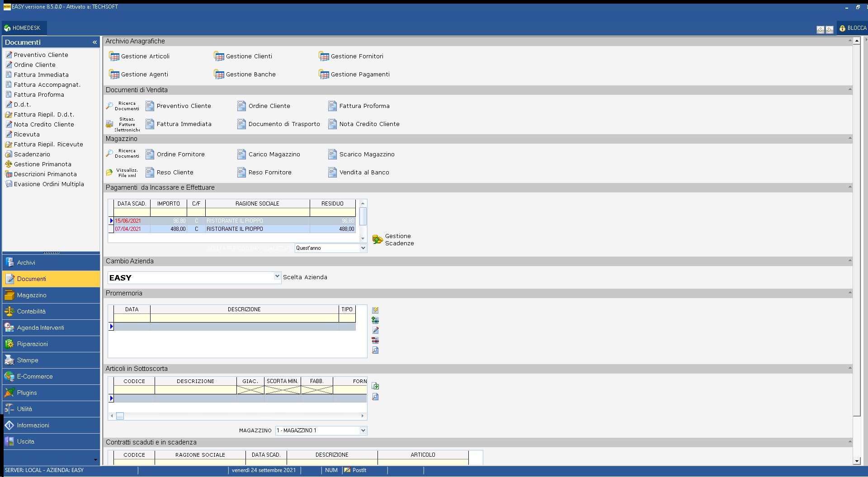The height and width of the screenshot is (477, 868).
Task: Click the PostIt status bar item
Action: pyautogui.click(x=355, y=470)
